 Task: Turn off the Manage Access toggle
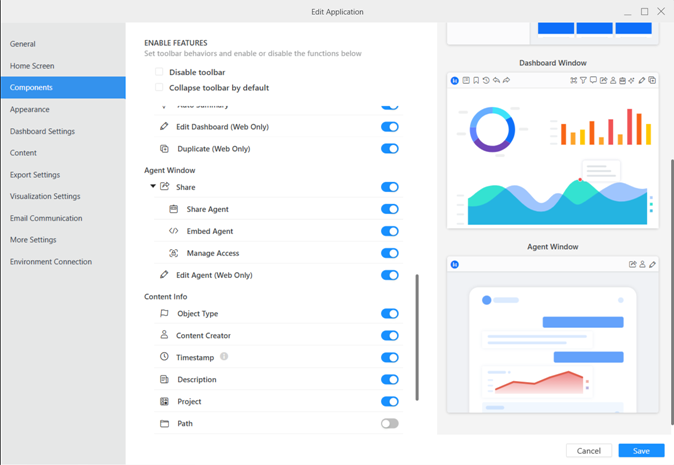click(x=389, y=253)
